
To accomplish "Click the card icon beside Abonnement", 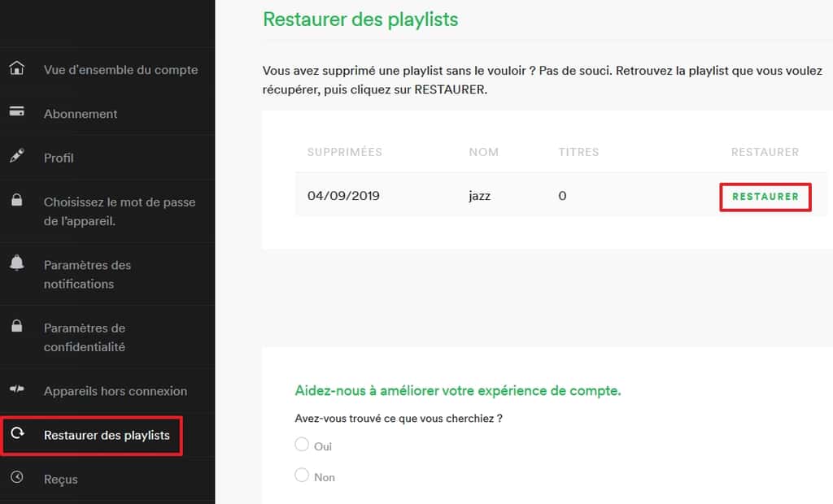I will (x=17, y=111).
